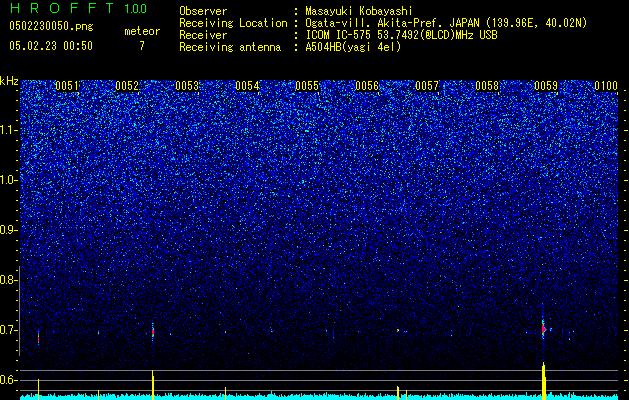The height and width of the screenshot is (400, 629).
Task: Click the 0.9 kHz axis label
Action: pyautogui.click(x=8, y=230)
